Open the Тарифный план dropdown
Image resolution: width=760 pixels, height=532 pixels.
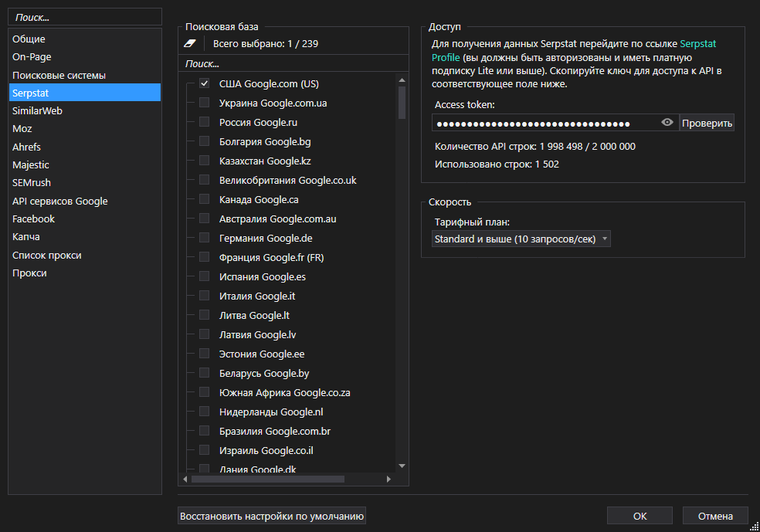tap(521, 239)
